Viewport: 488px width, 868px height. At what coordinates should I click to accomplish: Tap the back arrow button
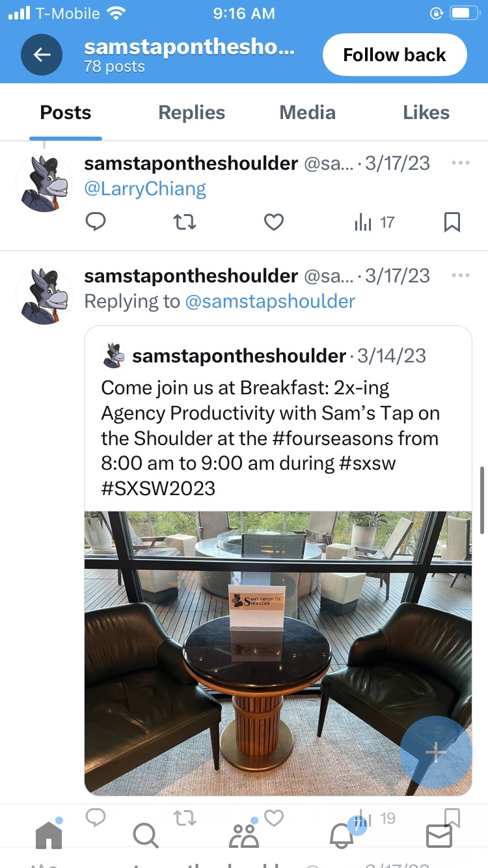(42, 55)
